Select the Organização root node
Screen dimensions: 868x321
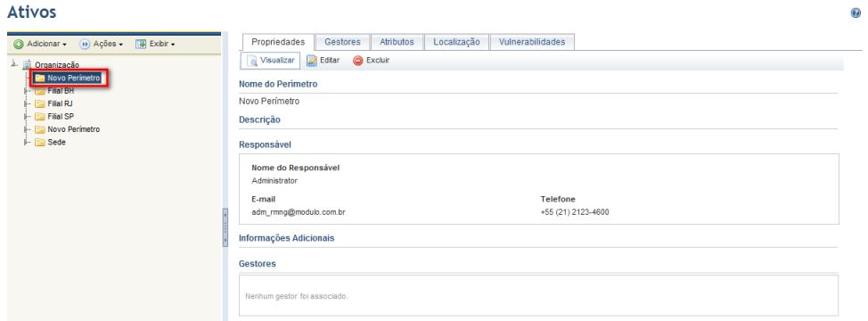point(56,65)
